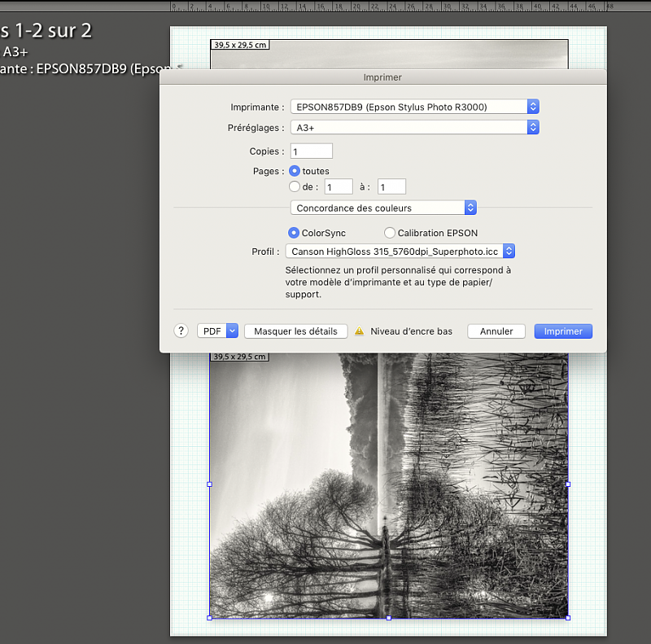This screenshot has height=644, width=651.
Task: Open the Concordance des couleurs options menu
Action: point(383,208)
